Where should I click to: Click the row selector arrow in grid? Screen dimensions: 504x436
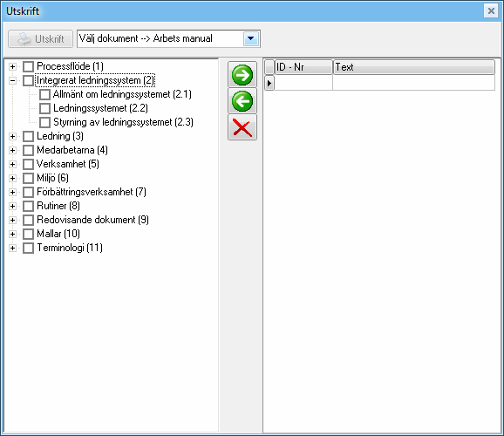coord(269,83)
